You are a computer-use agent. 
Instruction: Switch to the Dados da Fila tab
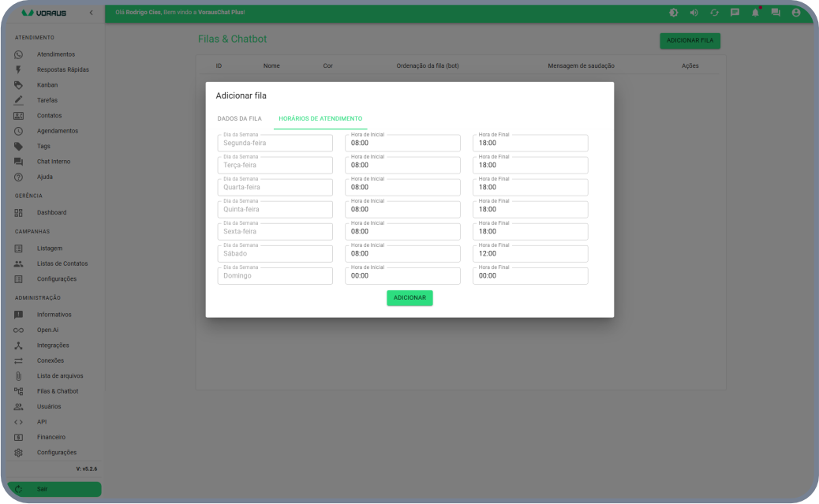(239, 118)
